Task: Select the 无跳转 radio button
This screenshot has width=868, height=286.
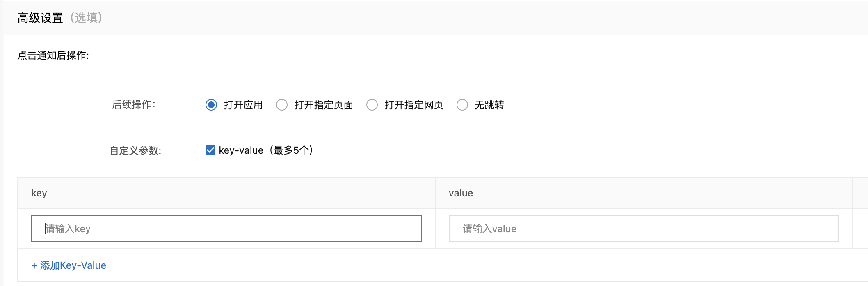Action: [x=462, y=105]
